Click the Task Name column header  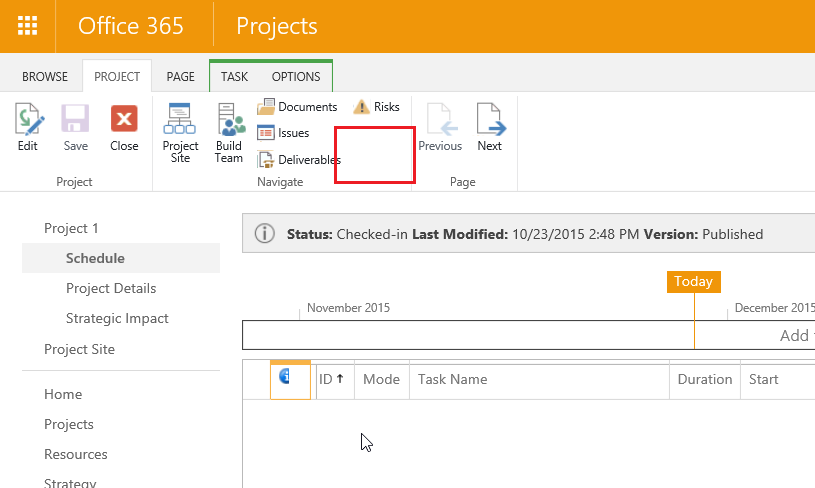539,379
